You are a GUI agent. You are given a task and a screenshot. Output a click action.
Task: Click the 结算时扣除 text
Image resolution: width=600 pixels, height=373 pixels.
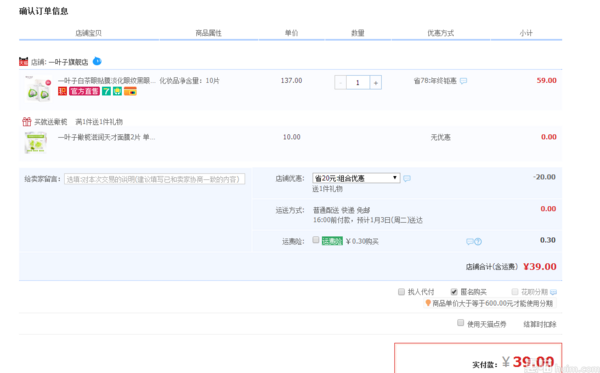[540, 324]
